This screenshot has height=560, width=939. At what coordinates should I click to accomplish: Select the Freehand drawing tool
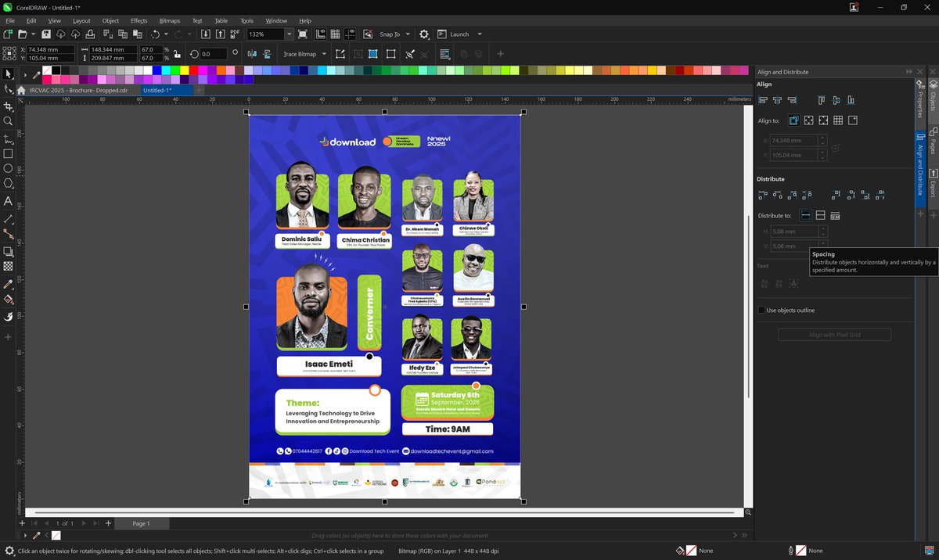[x=8, y=138]
